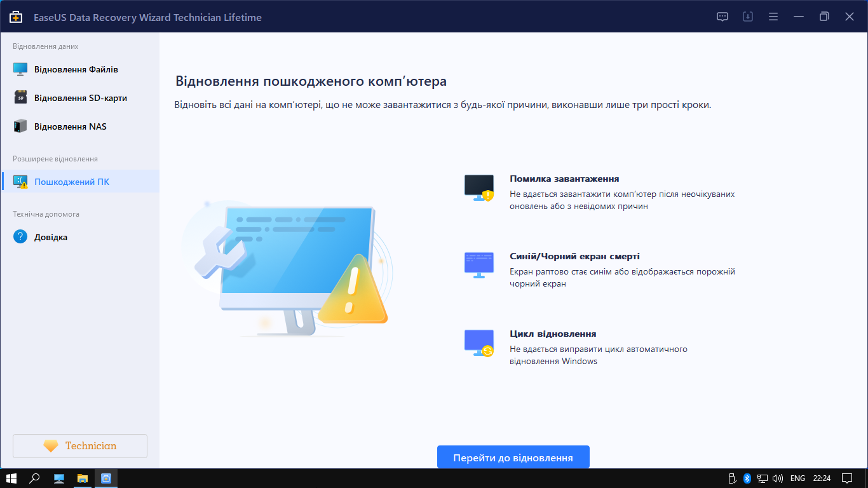Close the EaseUS window
868x488 pixels.
[x=850, y=17]
